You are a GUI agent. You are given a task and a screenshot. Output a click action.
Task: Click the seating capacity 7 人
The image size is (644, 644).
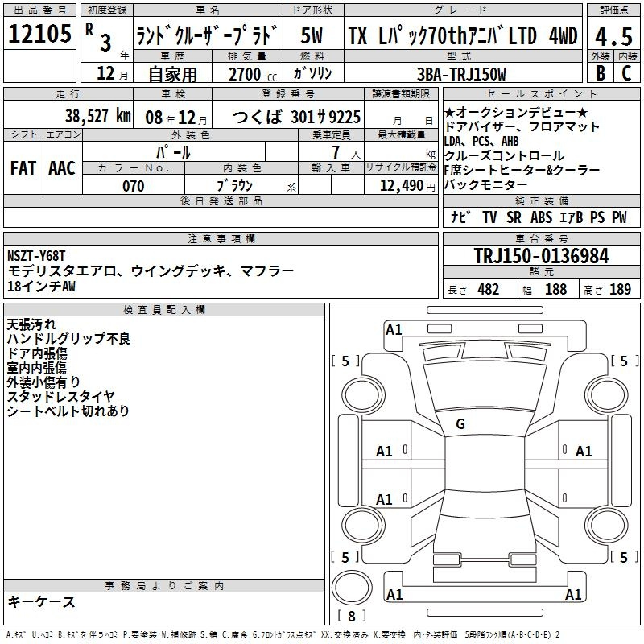(346, 153)
